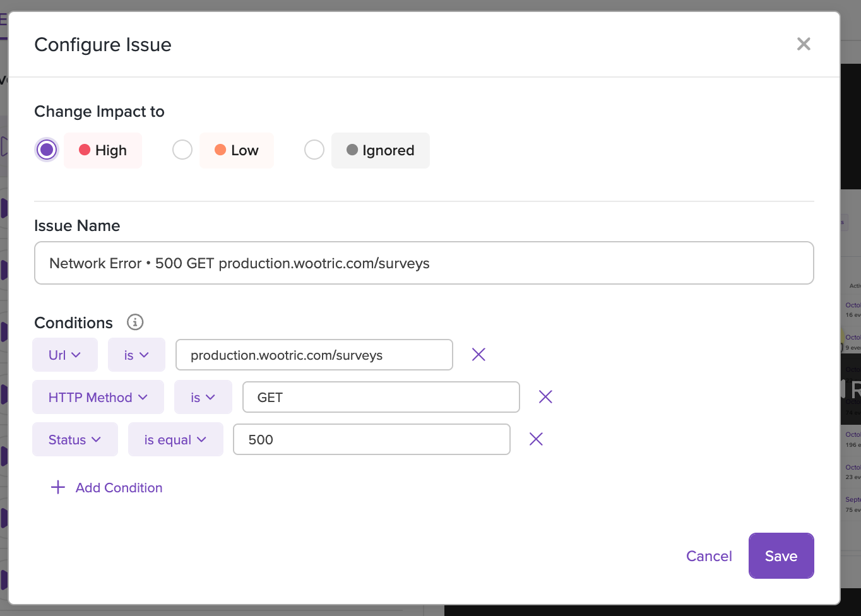Close the Configure Issue dialog

click(804, 44)
